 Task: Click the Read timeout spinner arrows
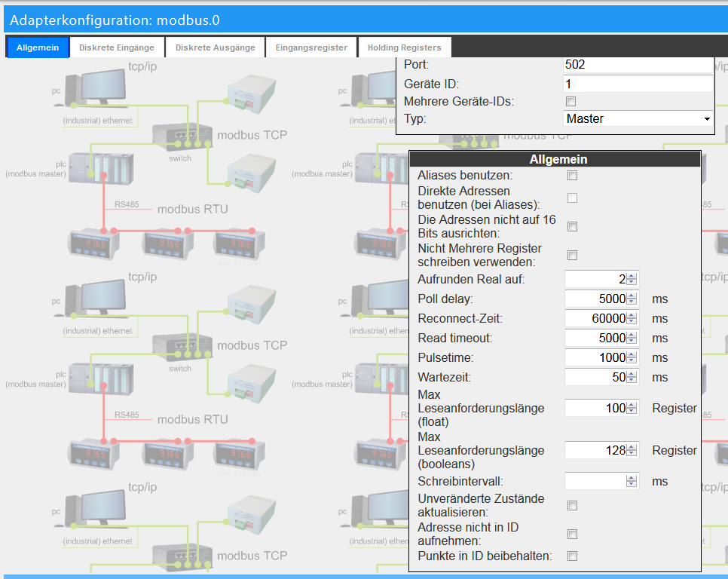[632, 338]
